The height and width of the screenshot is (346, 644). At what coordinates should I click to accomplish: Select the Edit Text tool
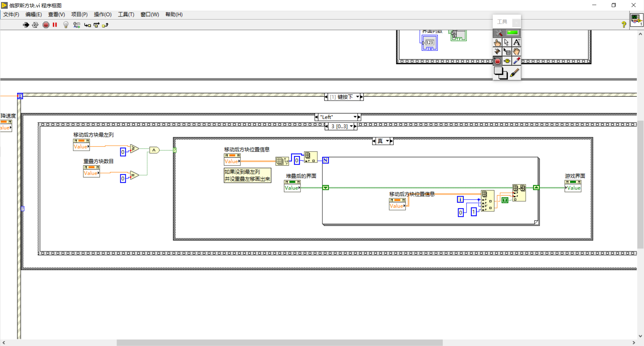pyautogui.click(x=517, y=42)
